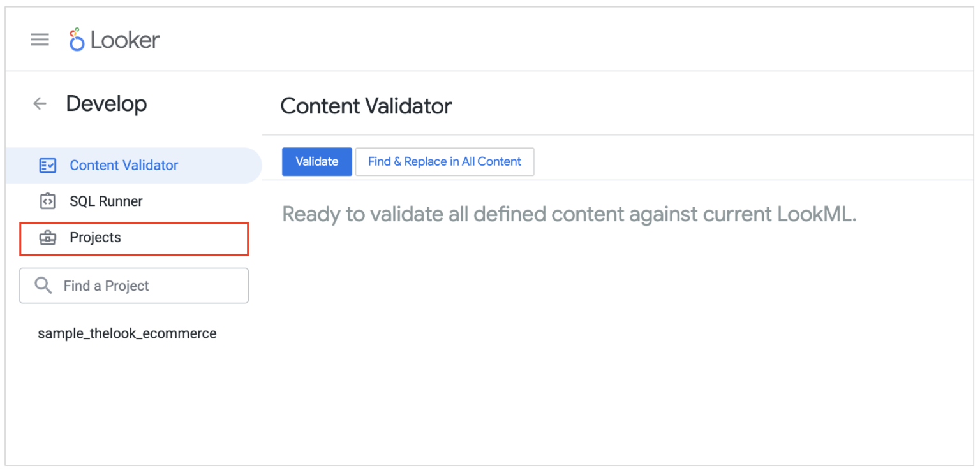This screenshot has width=980, height=471.
Task: Click the Projects briefcase icon
Action: click(x=48, y=238)
